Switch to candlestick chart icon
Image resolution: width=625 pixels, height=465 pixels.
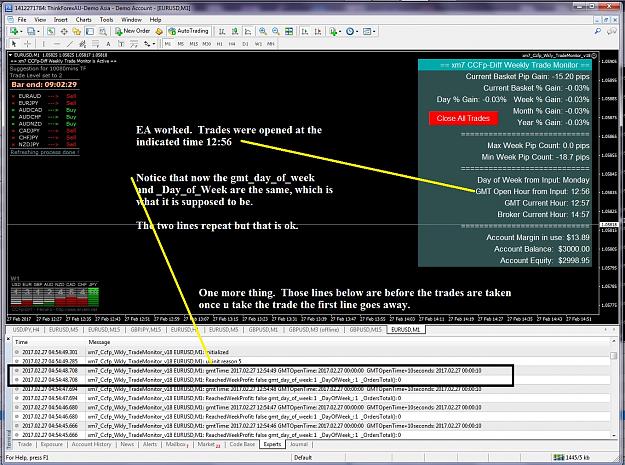235,31
